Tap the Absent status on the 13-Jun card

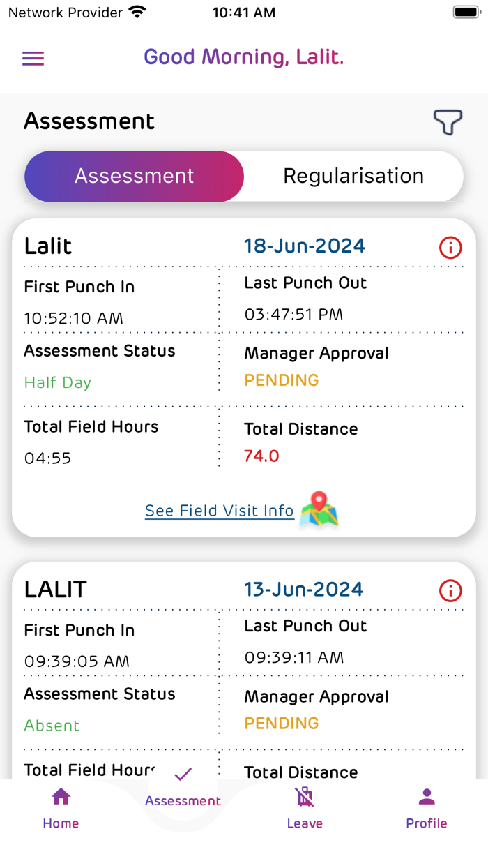[52, 726]
